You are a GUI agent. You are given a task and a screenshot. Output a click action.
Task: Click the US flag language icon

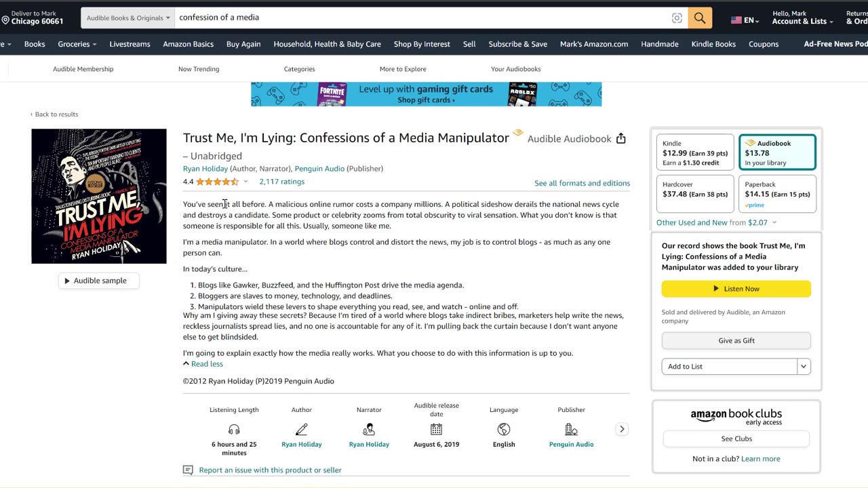(736, 20)
